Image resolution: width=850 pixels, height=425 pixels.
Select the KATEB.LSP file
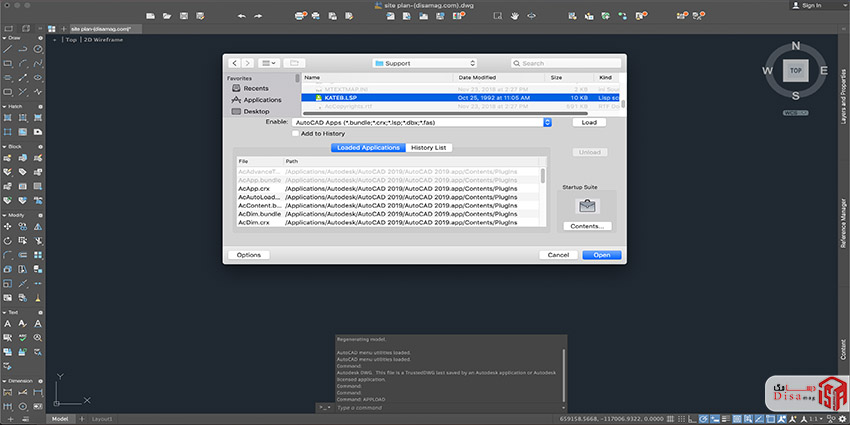tap(340, 98)
